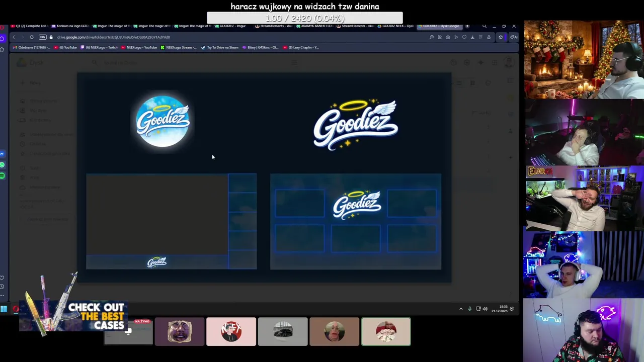Open Try To Drive na Steam bookmark
The width and height of the screenshot is (644, 362).
click(219, 47)
